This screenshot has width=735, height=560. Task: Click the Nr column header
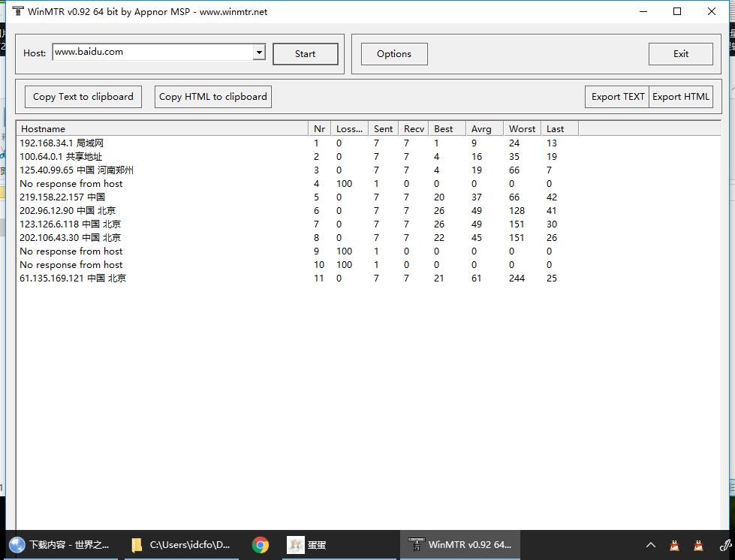319,129
